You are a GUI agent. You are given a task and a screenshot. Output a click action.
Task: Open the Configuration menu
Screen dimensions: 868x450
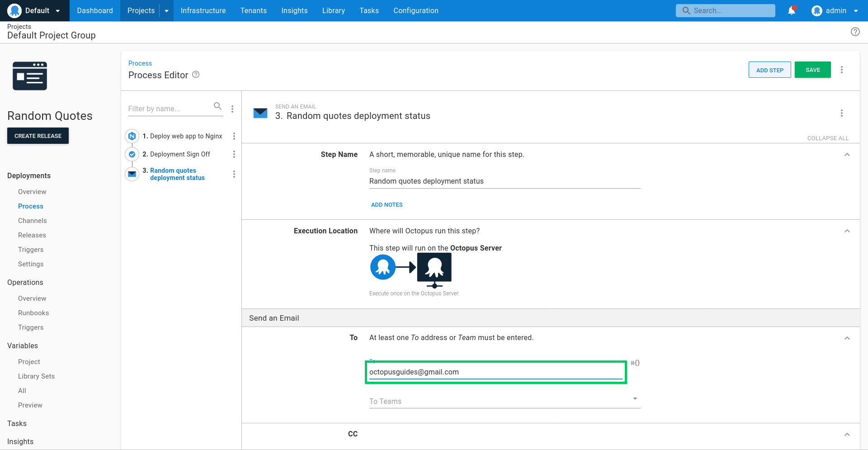pyautogui.click(x=416, y=10)
